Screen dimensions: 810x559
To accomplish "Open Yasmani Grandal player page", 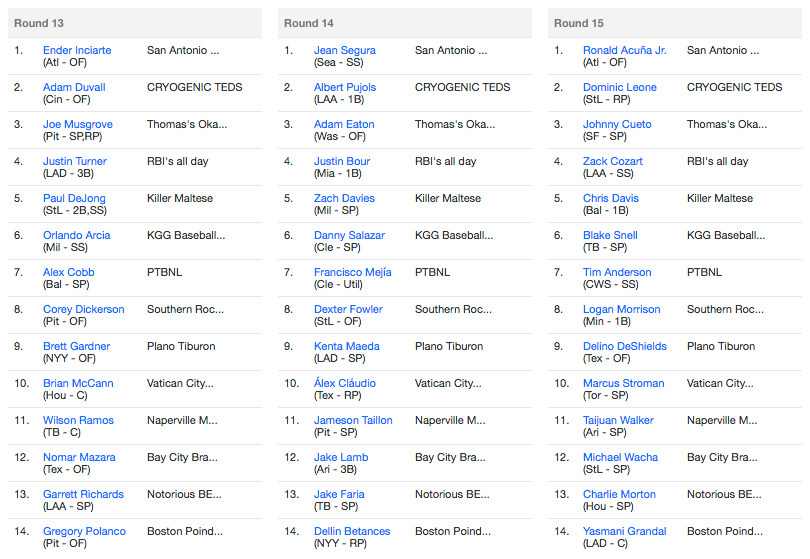I will pyautogui.click(x=625, y=532).
